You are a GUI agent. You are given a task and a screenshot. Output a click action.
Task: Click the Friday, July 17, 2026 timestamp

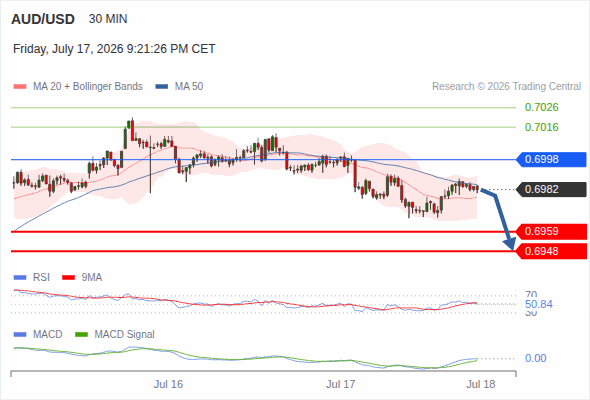tap(114, 49)
